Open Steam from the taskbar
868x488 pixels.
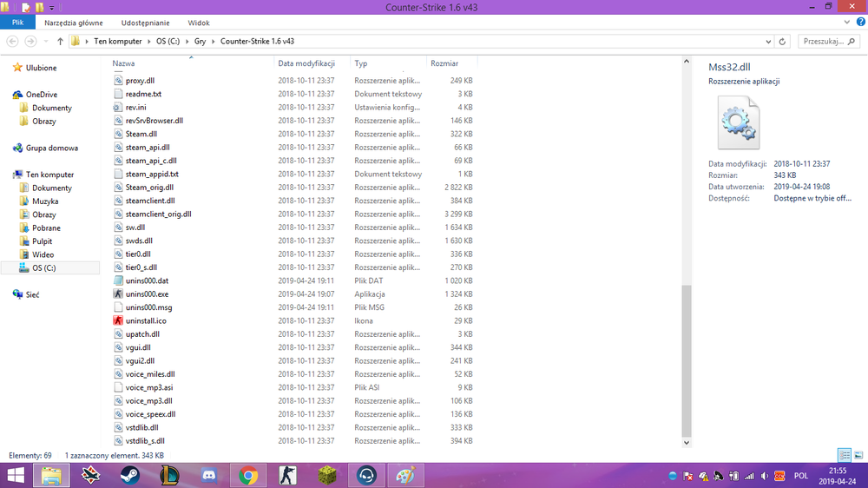(130, 475)
